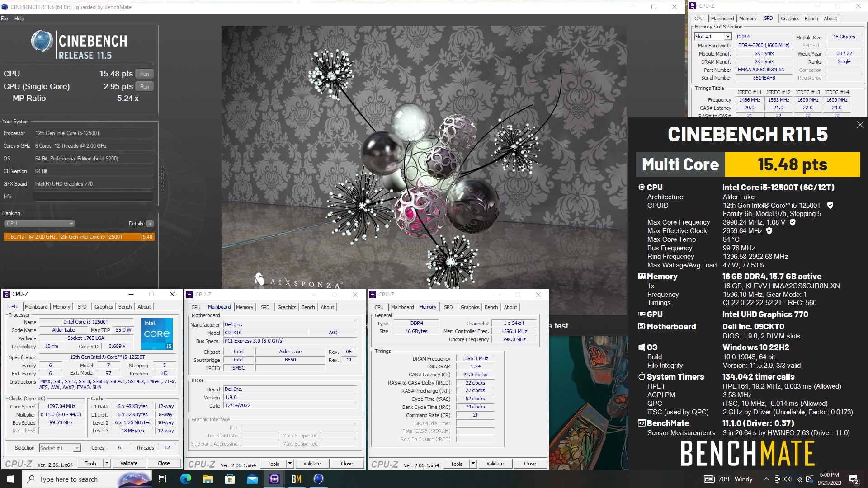This screenshot has height=488, width=868.
Task: Open Task View on the taskbar
Action: pyautogui.click(x=163, y=479)
